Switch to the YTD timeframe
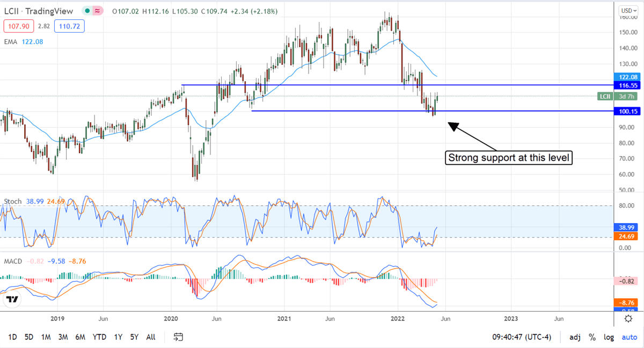The height and width of the screenshot is (348, 644). coord(99,337)
